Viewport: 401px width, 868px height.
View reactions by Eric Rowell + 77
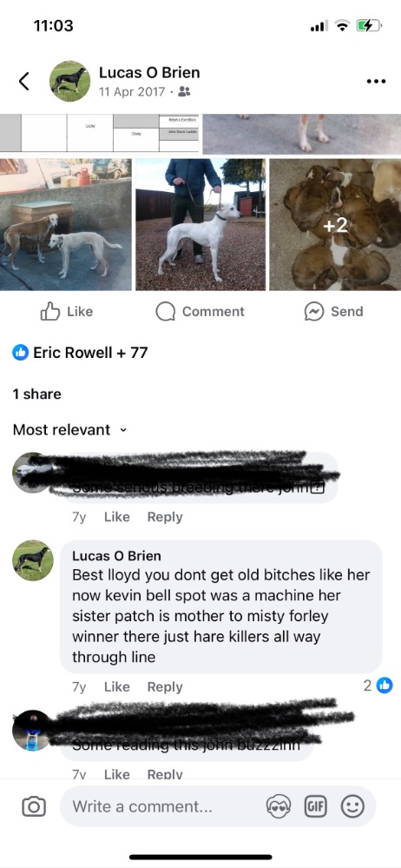[80, 352]
